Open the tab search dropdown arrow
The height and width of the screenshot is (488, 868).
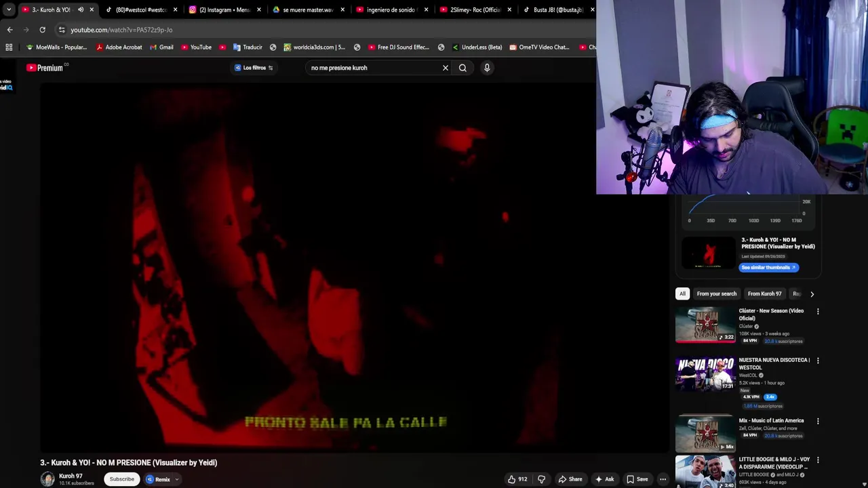coord(8,9)
